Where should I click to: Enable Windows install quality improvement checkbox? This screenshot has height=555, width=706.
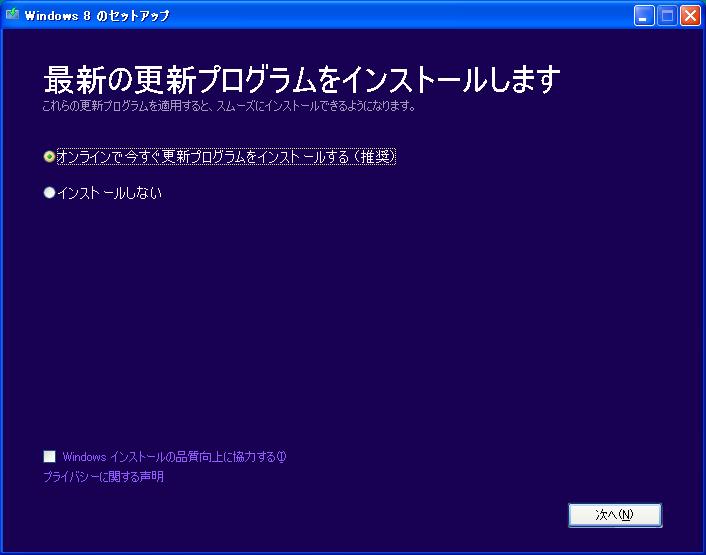pyautogui.click(x=50, y=456)
